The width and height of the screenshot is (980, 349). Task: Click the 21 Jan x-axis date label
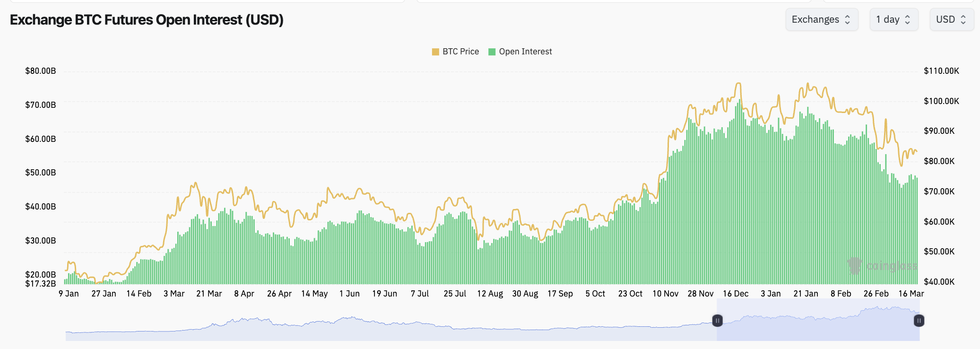coord(806,294)
